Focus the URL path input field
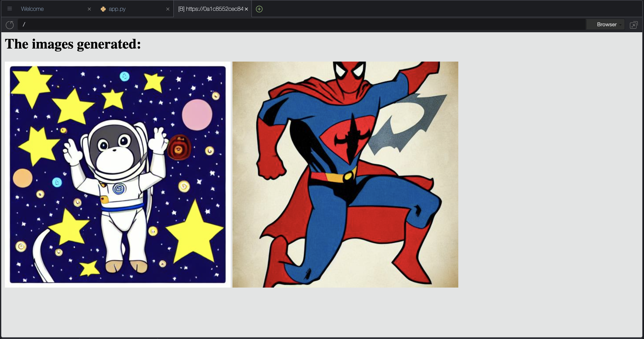 click(301, 24)
